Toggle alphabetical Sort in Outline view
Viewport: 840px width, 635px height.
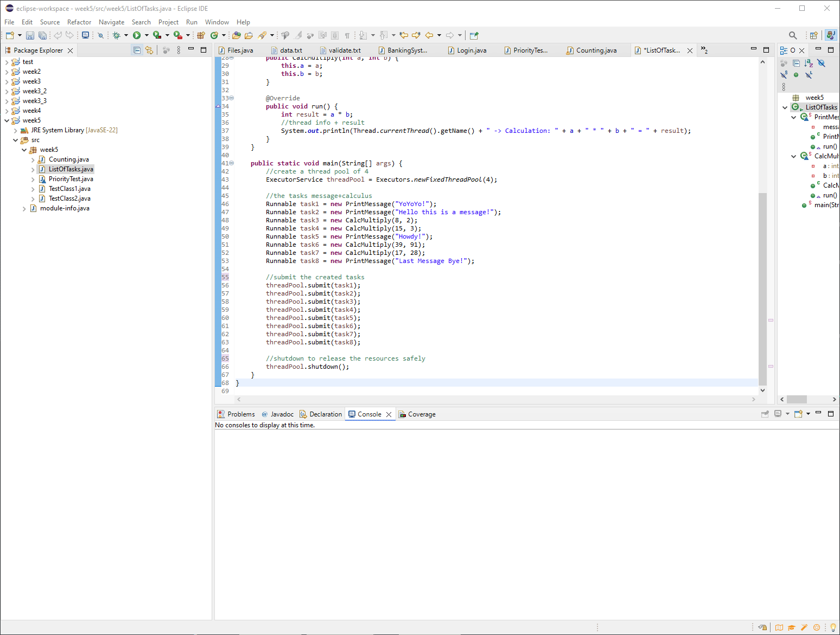coord(809,63)
